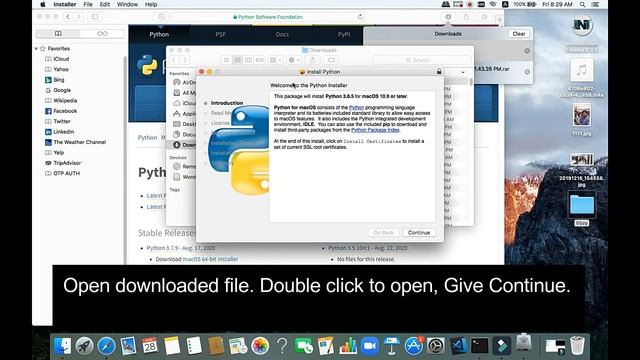Download macOS 64-bit installer link
Screen dimensions: 640x360
pos(210,259)
